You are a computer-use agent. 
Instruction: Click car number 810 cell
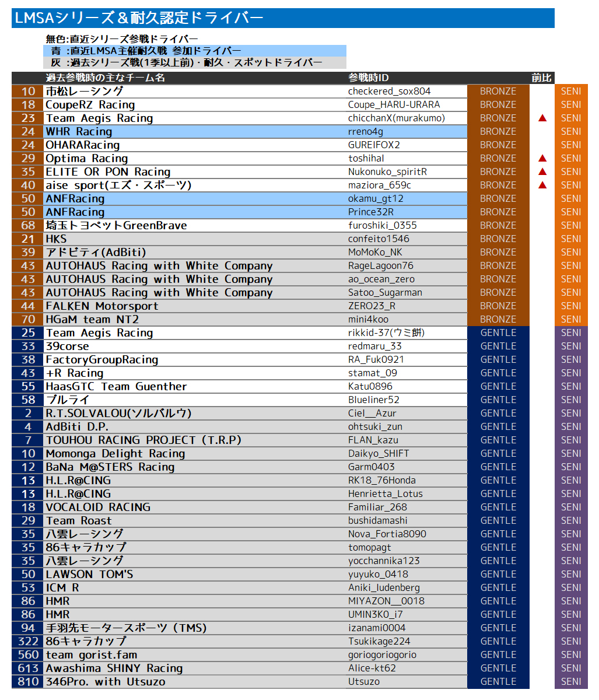27,682
